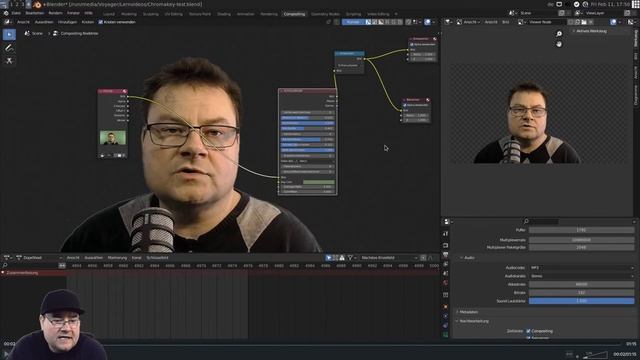
Task: Click the overlay sphere icon in image viewer
Action: tap(613, 22)
